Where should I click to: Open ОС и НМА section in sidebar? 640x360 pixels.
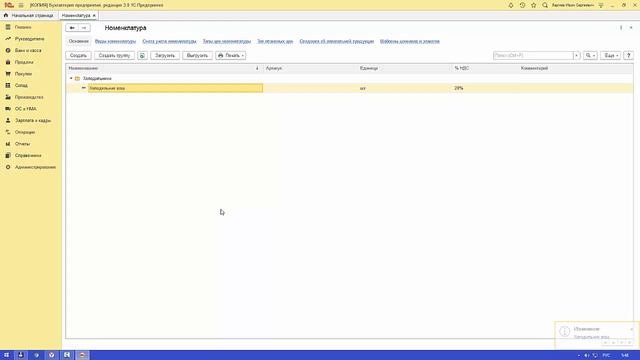click(26, 109)
